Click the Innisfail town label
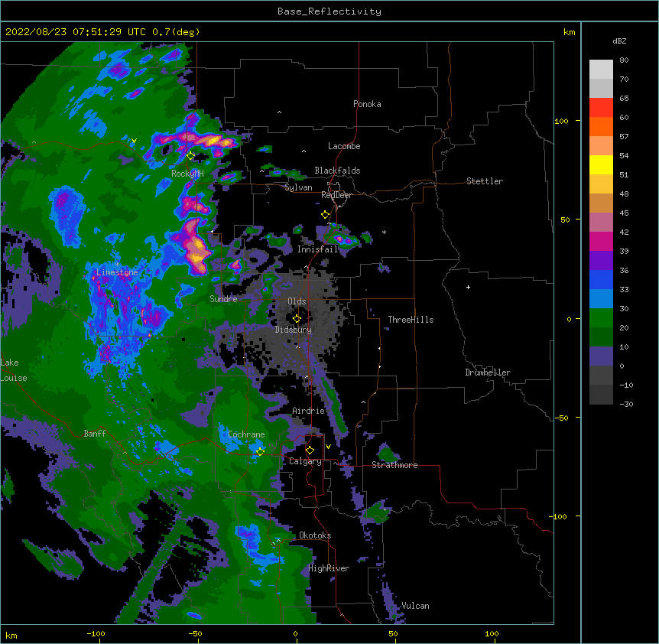The height and width of the screenshot is (644, 659). (317, 249)
